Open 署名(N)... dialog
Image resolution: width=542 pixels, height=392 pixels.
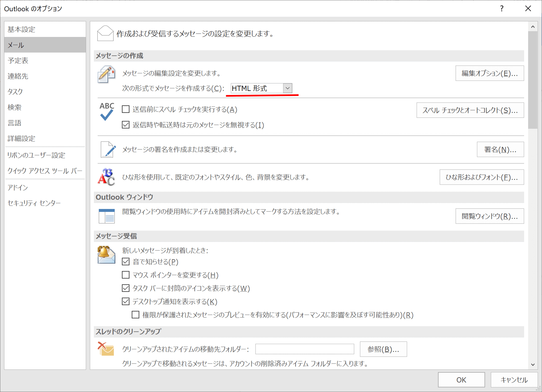coord(500,150)
